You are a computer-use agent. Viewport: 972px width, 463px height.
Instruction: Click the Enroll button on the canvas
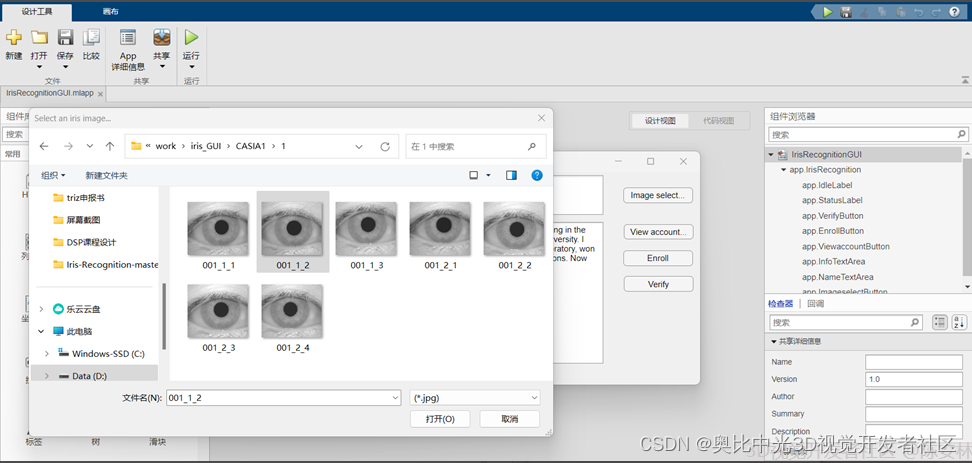pyautogui.click(x=658, y=258)
